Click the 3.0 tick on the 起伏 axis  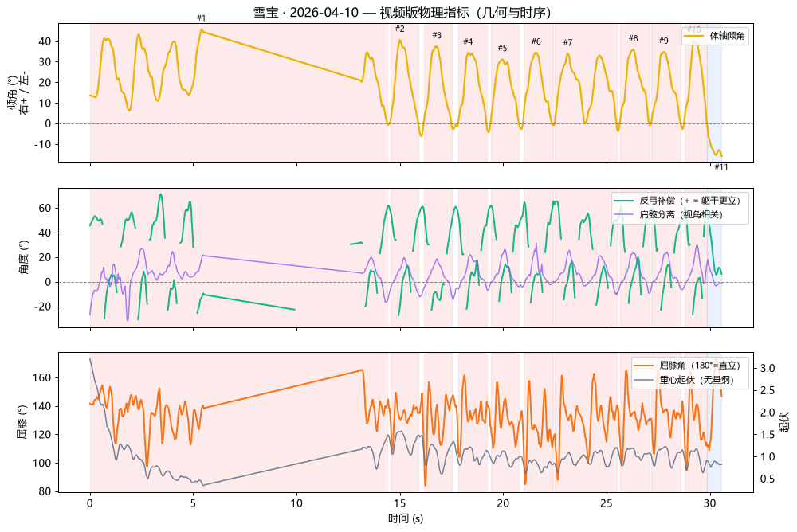point(768,369)
